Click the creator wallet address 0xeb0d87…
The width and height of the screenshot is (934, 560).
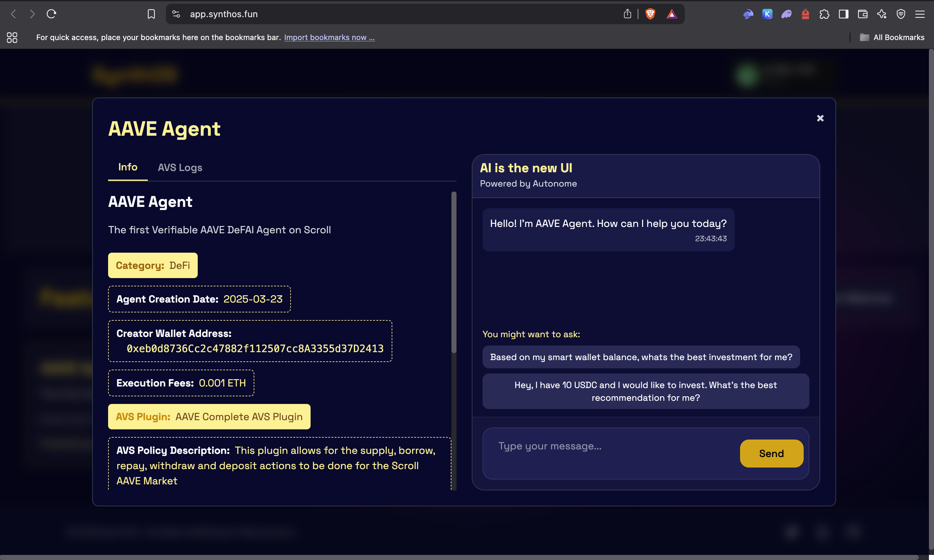point(255,348)
